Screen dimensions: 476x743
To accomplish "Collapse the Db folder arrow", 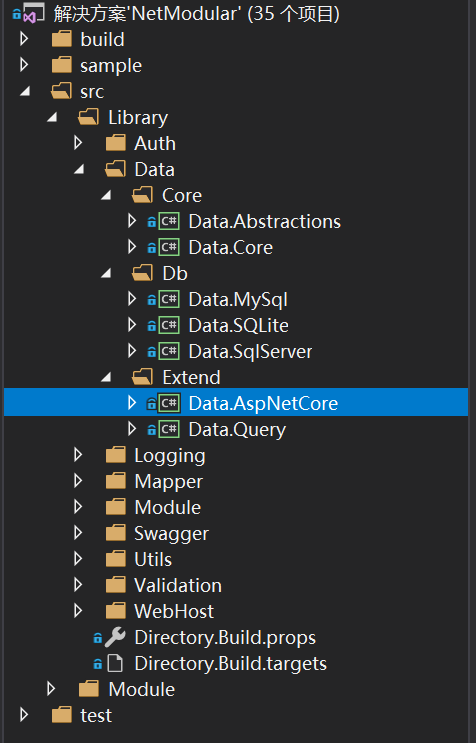I will tap(106, 273).
